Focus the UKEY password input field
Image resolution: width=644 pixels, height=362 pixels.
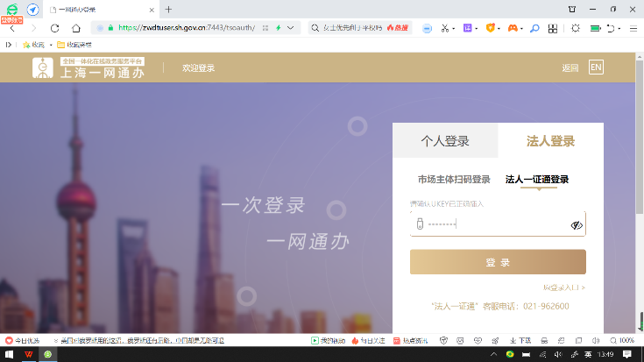[x=498, y=224]
